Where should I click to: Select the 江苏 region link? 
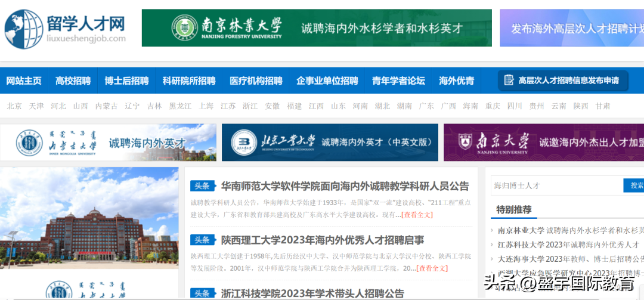(x=228, y=106)
